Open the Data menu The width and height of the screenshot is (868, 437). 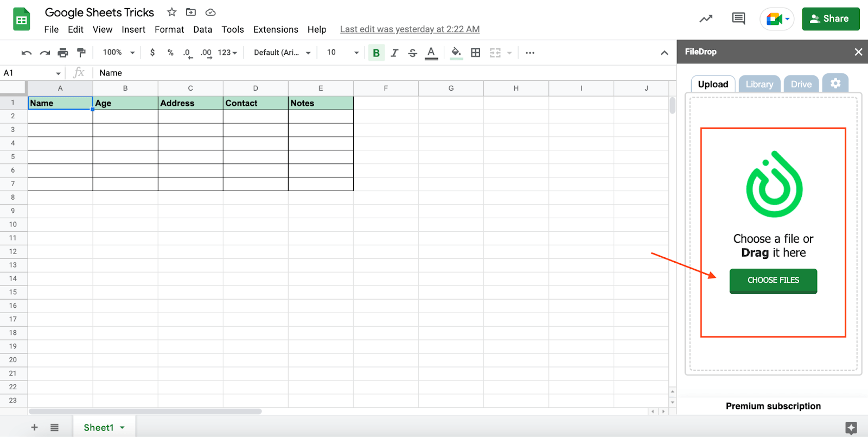(202, 29)
